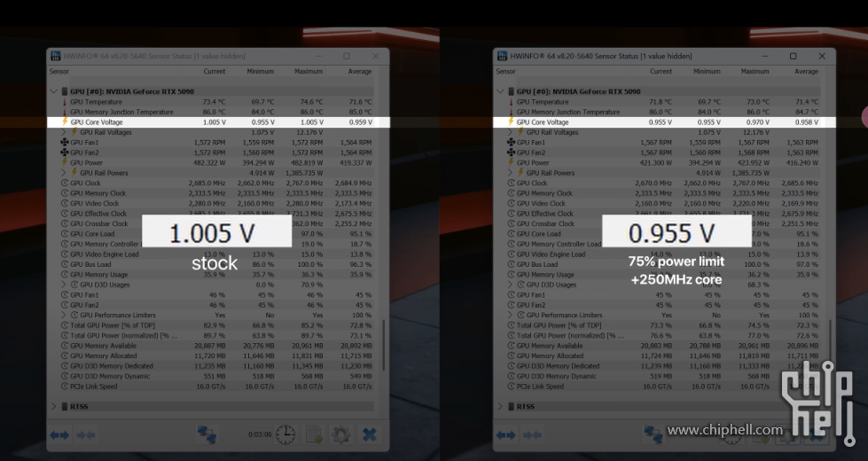Click the 2,685.0 MHz GPU Clock value, left window
The width and height of the screenshot is (868, 461).
(207, 184)
